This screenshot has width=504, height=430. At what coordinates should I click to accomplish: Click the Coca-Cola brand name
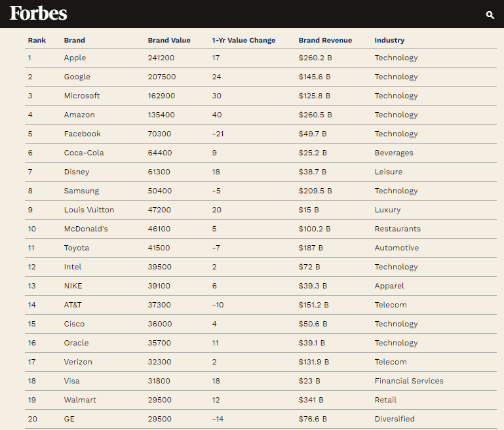pos(84,153)
